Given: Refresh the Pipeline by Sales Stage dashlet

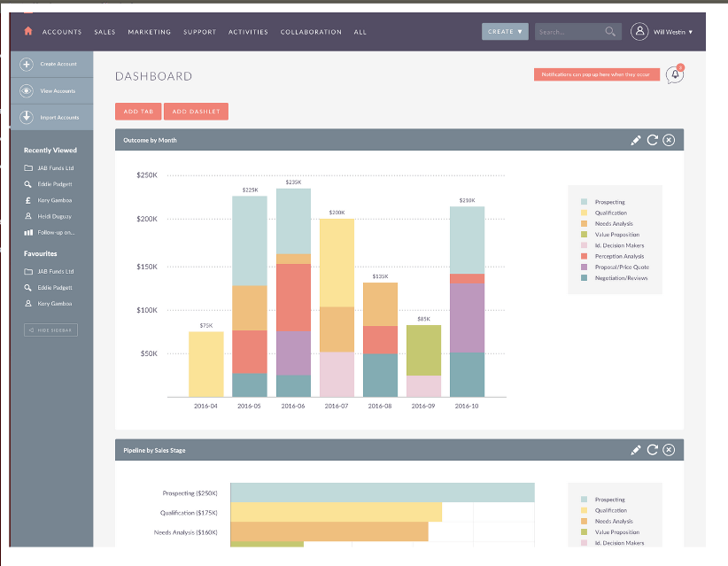Looking at the screenshot, I should [653, 450].
